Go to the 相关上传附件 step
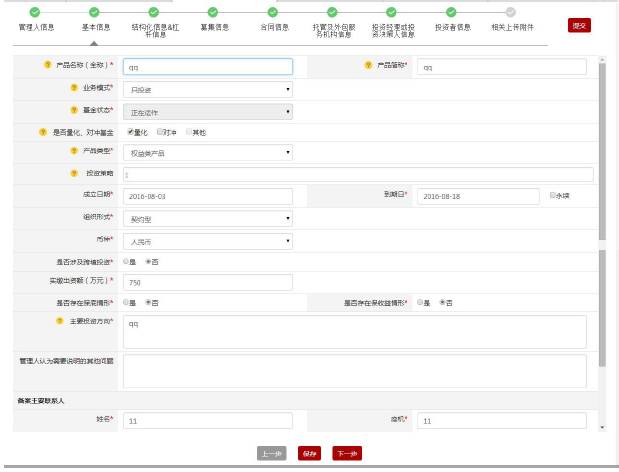Image resolution: width=619 pixels, height=472 pixels. 512,27
